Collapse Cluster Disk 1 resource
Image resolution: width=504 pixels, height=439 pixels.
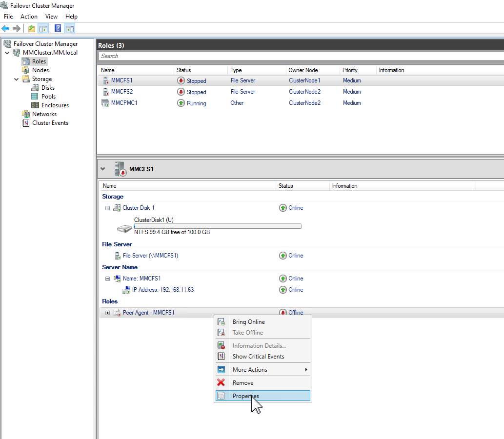pyautogui.click(x=108, y=208)
